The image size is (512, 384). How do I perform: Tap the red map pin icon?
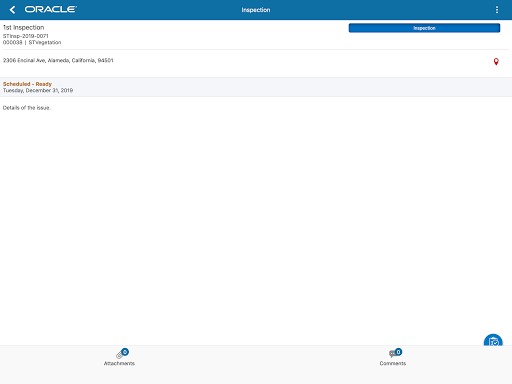tap(496, 62)
